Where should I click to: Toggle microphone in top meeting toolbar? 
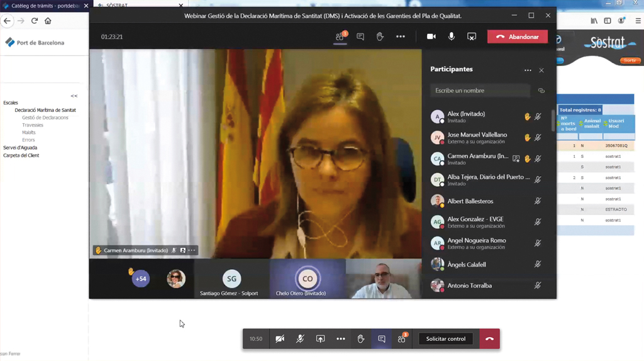point(452,37)
